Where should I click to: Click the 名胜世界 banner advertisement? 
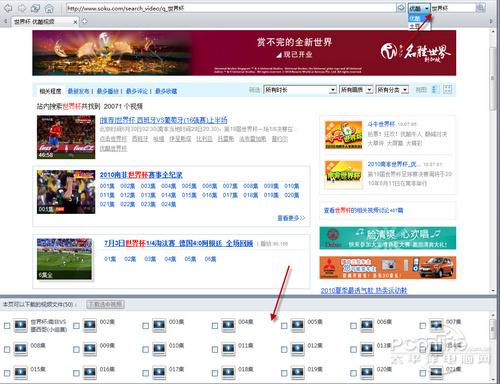tap(244, 53)
